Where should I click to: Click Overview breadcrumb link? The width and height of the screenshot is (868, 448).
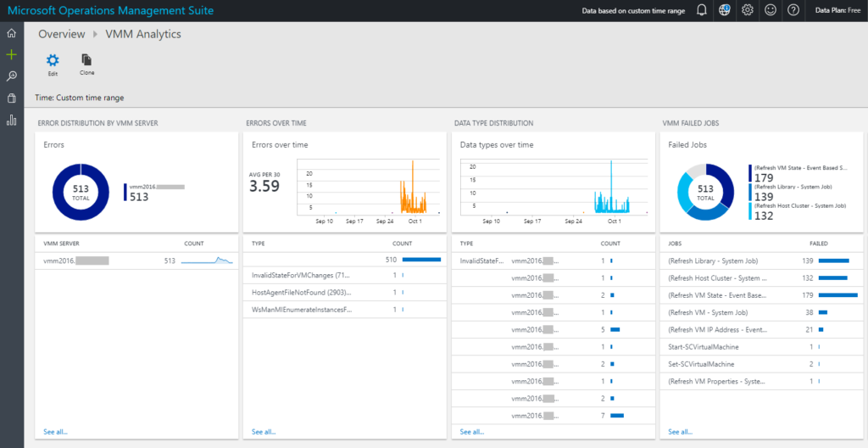coord(61,35)
